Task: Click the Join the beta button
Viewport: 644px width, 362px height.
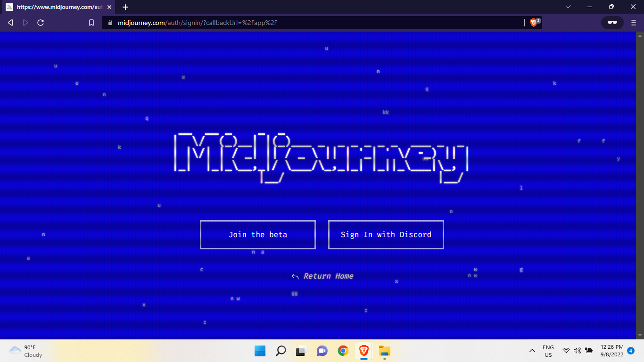Action: point(258,235)
